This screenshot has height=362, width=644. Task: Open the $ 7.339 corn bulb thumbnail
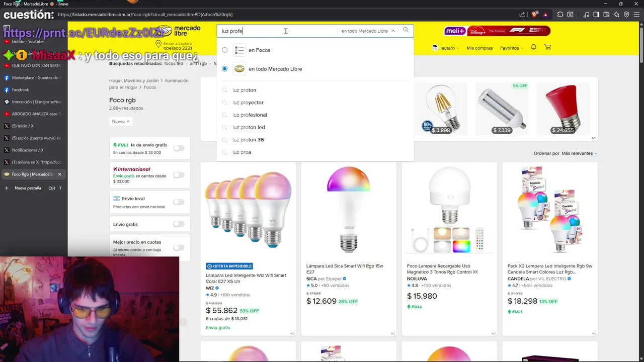click(x=502, y=109)
